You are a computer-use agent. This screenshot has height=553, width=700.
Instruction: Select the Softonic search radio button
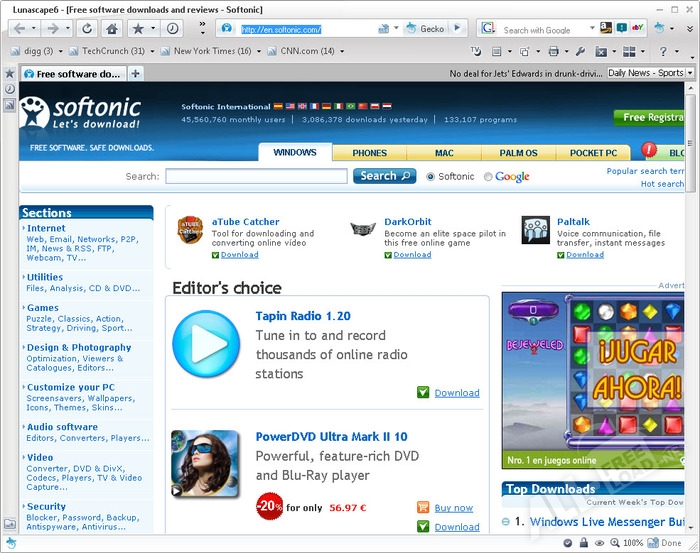[x=431, y=176]
